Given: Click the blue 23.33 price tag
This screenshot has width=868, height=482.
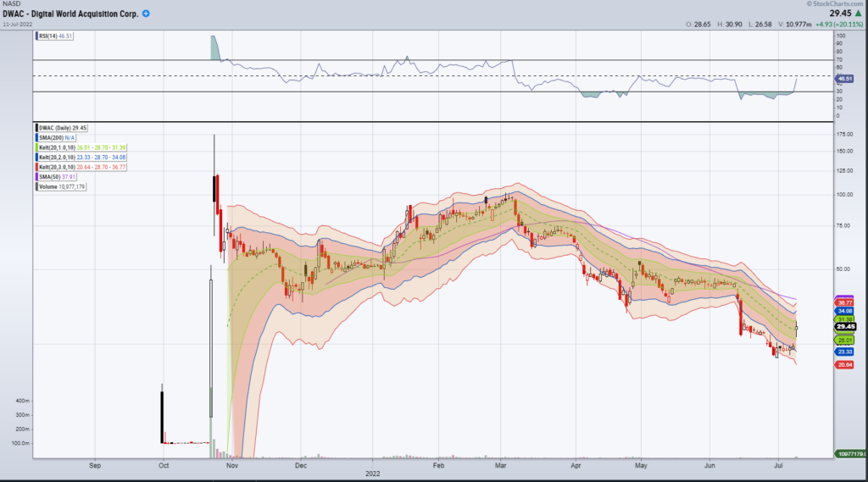Looking at the screenshot, I should (844, 352).
